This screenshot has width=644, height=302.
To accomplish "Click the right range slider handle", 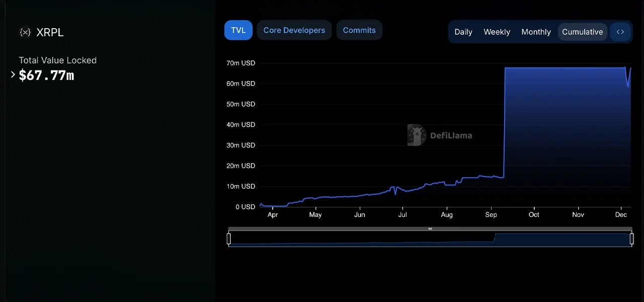I will click(632, 239).
